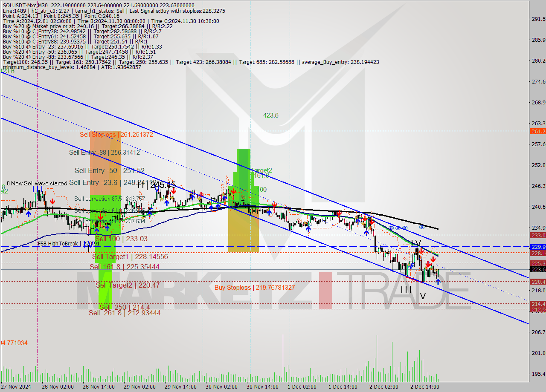Click the 'Buy Stoploss | 219.76781327' label
This screenshot has width=546, height=392.
pyautogui.click(x=255, y=288)
